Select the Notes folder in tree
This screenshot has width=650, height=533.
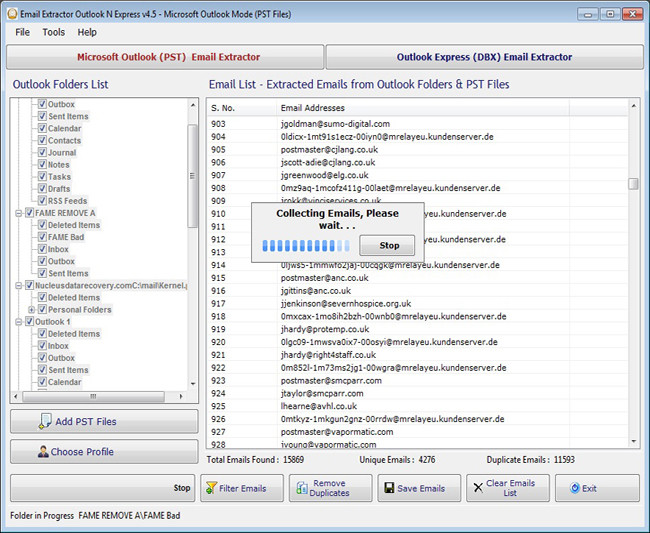pyautogui.click(x=58, y=165)
